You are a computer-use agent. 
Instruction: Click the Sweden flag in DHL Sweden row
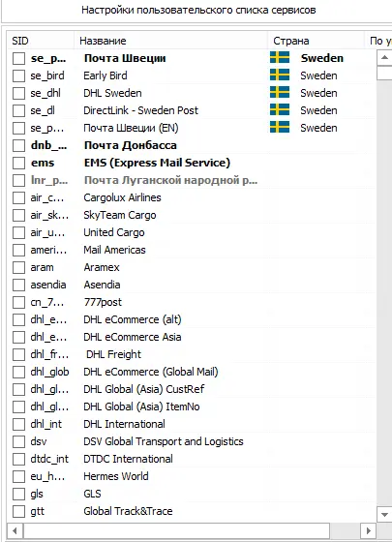pyautogui.click(x=280, y=92)
